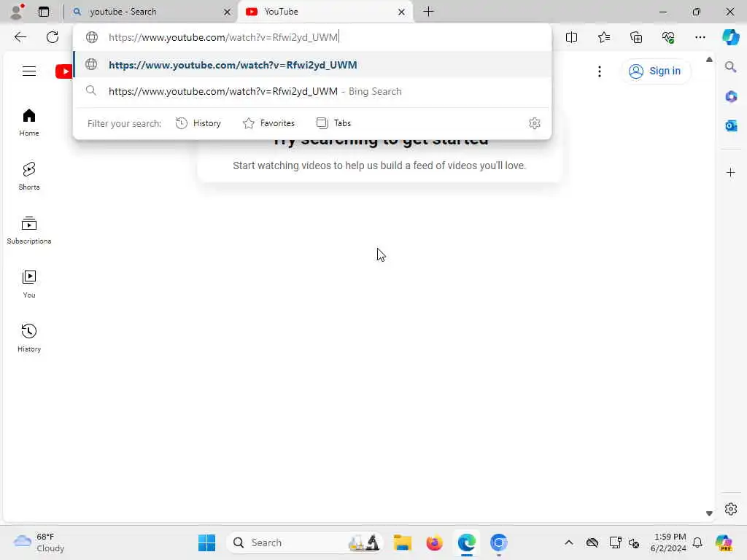Open the volume tray icon

[634, 542]
